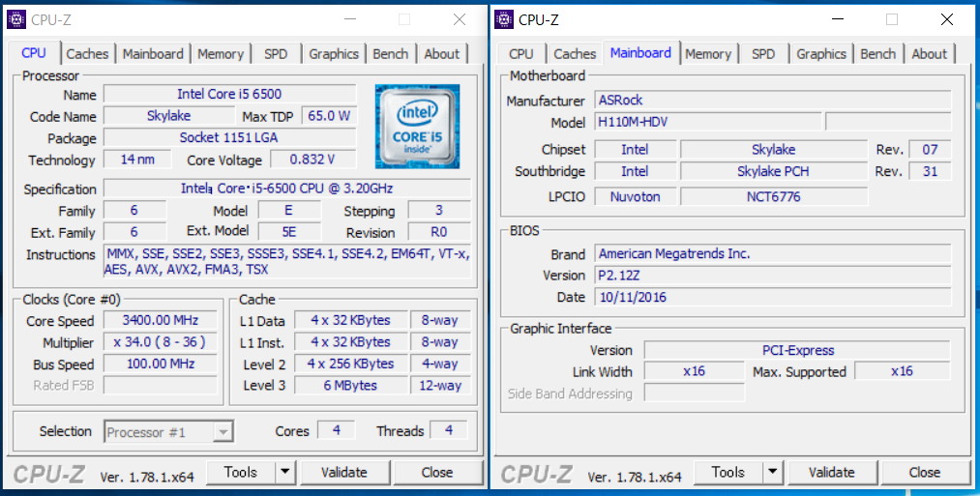The width and height of the screenshot is (980, 496).
Task: Click Link Width value 'x16'
Action: click(x=695, y=371)
